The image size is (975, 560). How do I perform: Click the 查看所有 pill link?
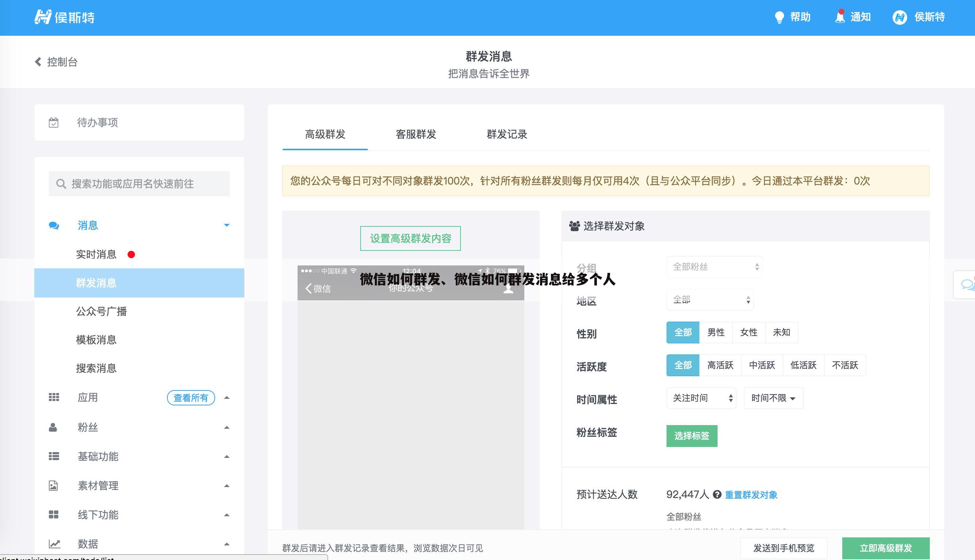click(x=191, y=398)
